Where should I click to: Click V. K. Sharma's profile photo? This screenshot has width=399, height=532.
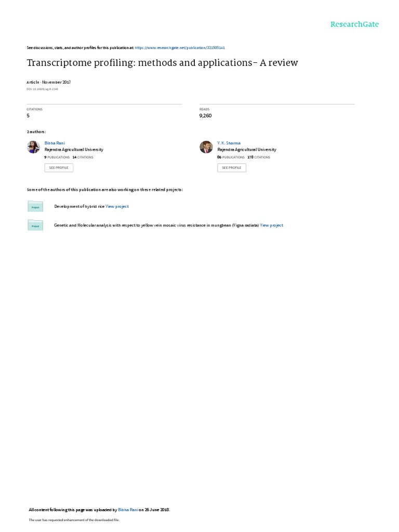click(206, 147)
